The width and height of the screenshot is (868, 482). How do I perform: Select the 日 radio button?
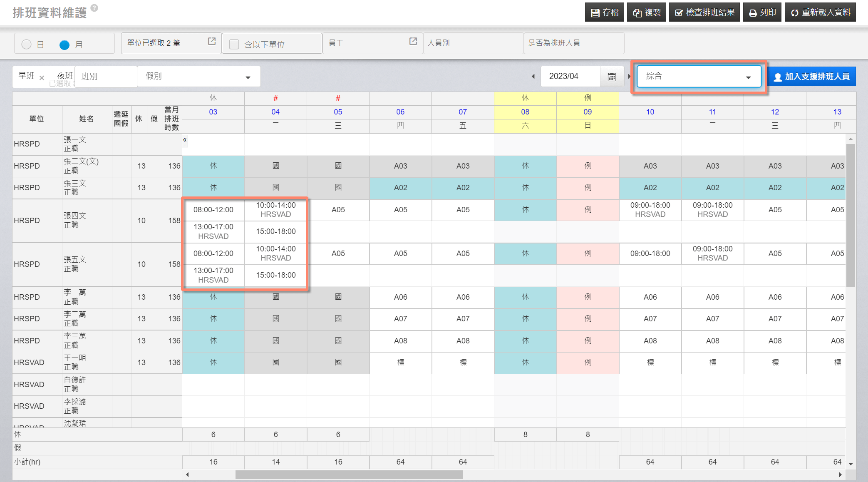(27, 45)
